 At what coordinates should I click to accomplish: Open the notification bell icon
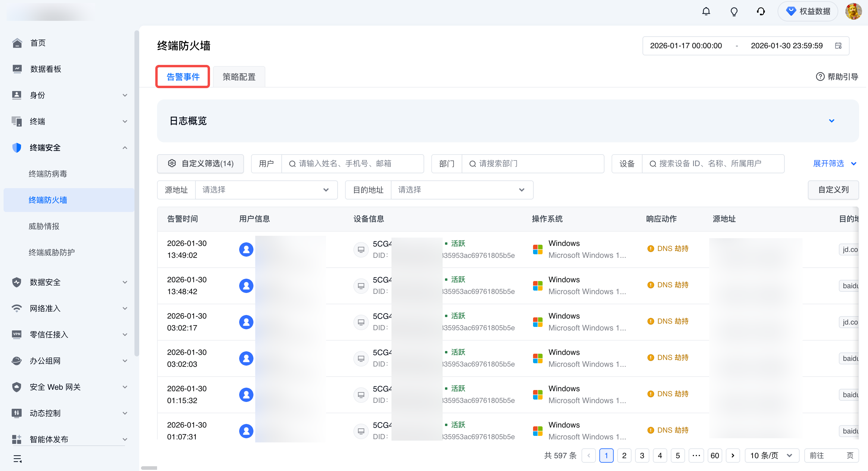tap(706, 12)
